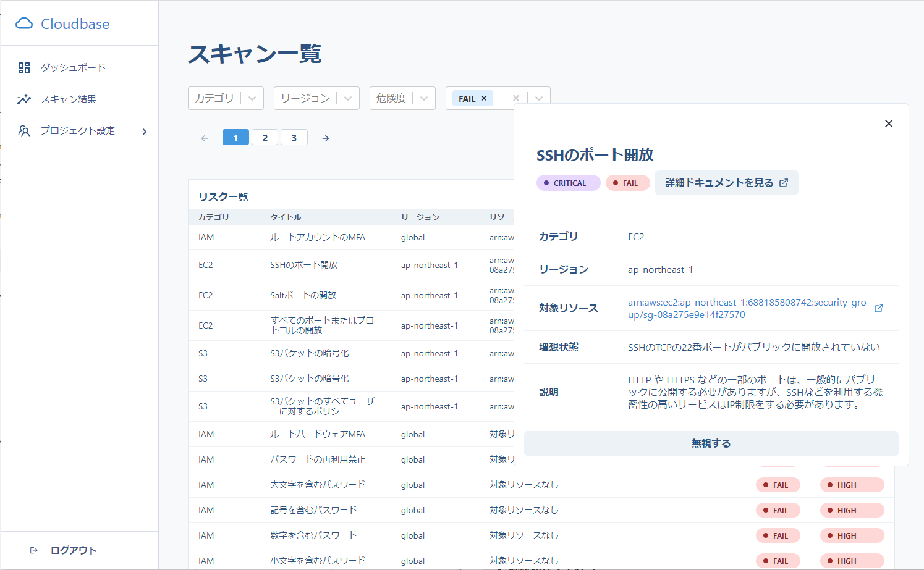Image resolution: width=924 pixels, height=570 pixels.
Task: Close the SSH port detail panel
Action: pyautogui.click(x=888, y=124)
